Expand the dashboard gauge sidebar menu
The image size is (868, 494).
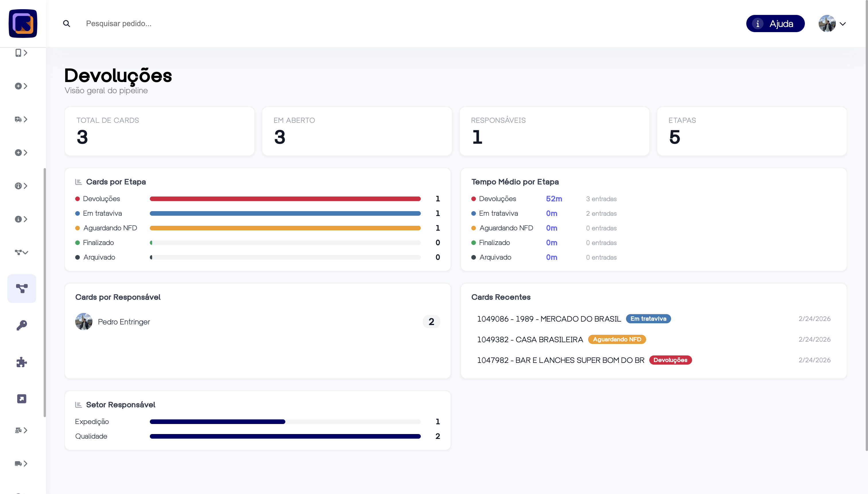pyautogui.click(x=21, y=186)
